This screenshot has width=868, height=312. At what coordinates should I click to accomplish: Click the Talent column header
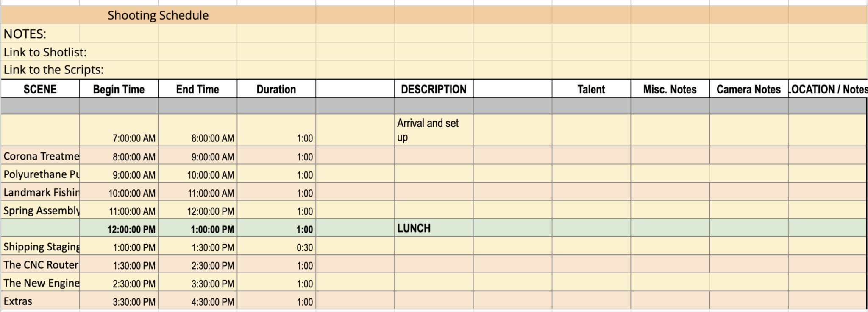coord(591,90)
